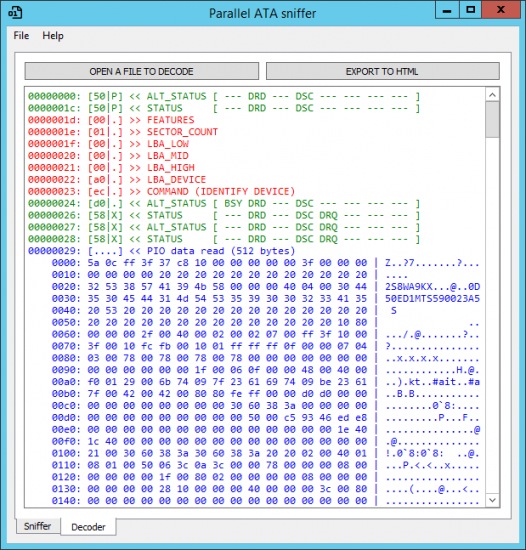
Task: Click the hex row at offset 0030
Action: pyautogui.click(x=266, y=299)
